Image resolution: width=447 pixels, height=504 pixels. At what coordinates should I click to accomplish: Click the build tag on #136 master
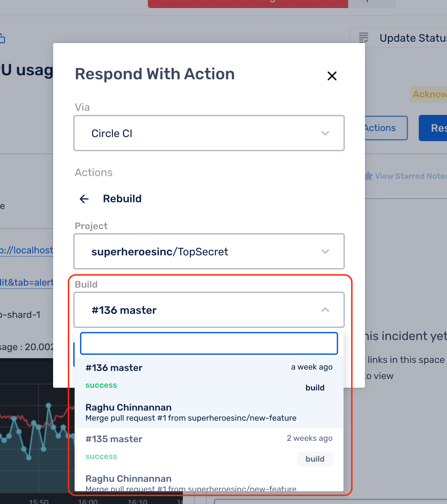click(x=315, y=387)
